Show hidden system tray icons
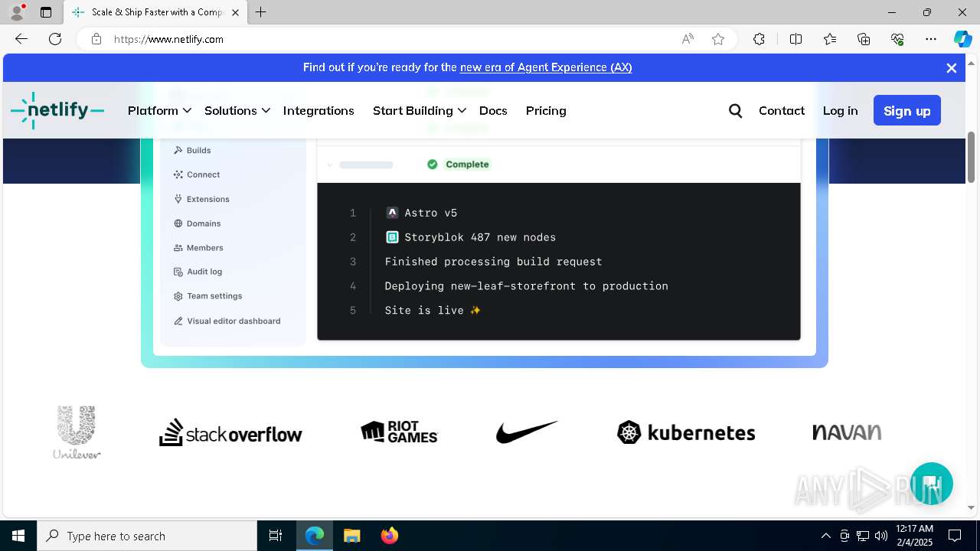 click(825, 536)
